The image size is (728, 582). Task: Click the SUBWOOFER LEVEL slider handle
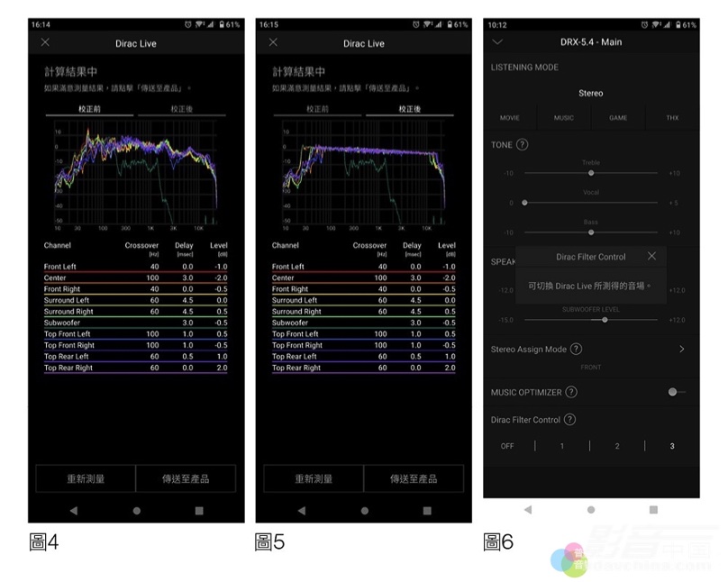click(605, 319)
